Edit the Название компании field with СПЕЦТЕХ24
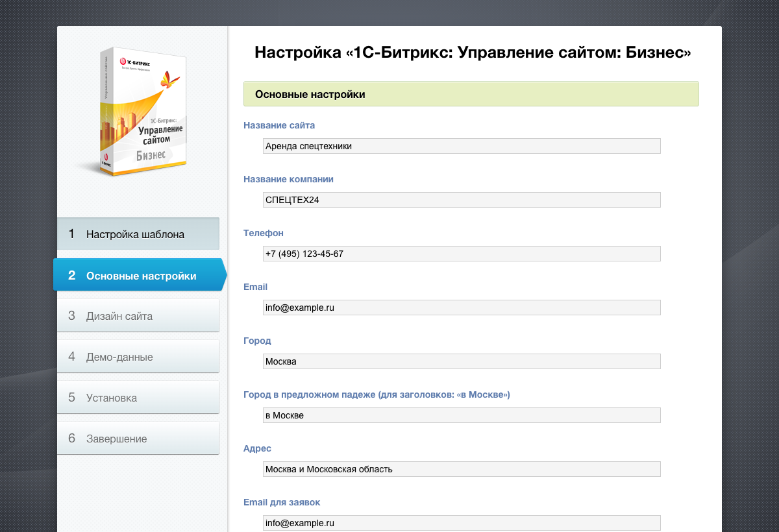Viewport: 779px width, 532px height. pos(462,200)
